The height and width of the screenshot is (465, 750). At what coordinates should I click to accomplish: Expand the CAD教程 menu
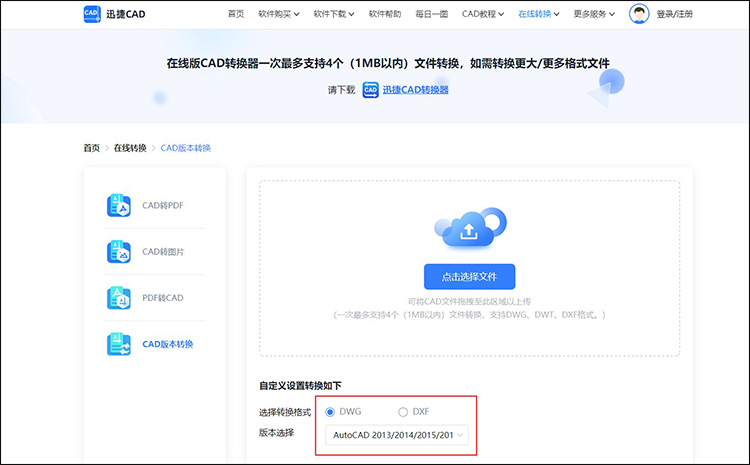tap(483, 14)
